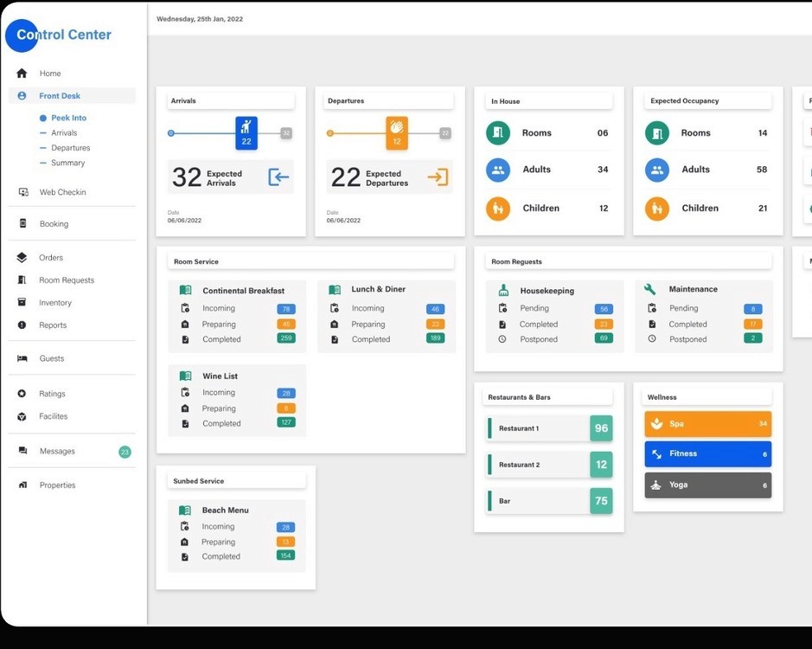The image size is (812, 649).
Task: Click the Arrivals date 06/06/2022
Action: pyautogui.click(x=184, y=221)
